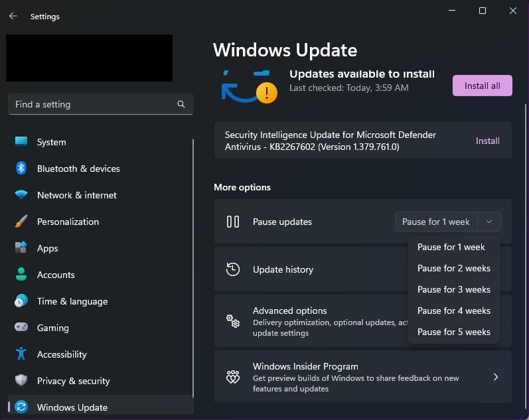Click the Privacy & security shield icon
This screenshot has height=420, width=529.
coord(21,380)
